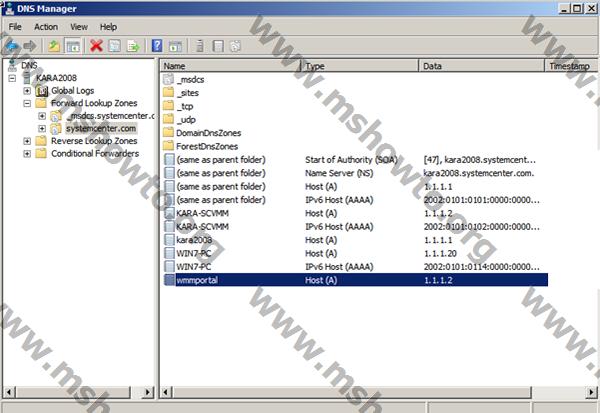This screenshot has width=600, height=413.
Task: Click the DNS root icon in tree
Action: 12,65
